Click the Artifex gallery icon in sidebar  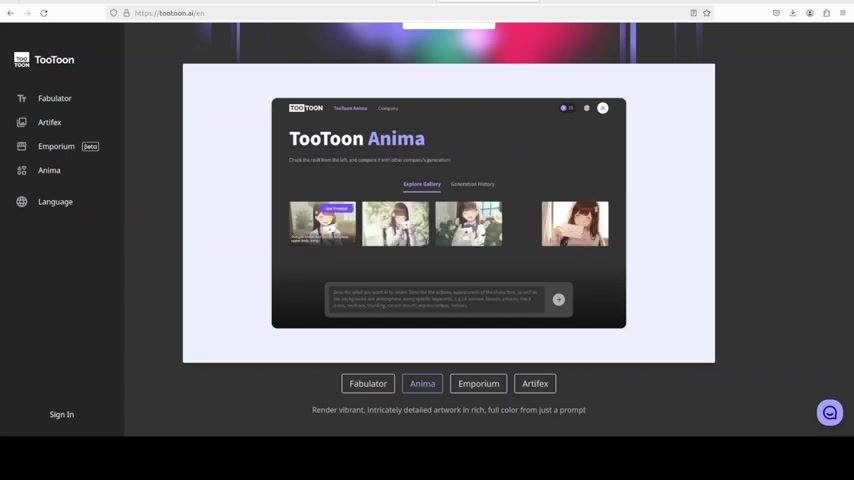(x=22, y=123)
